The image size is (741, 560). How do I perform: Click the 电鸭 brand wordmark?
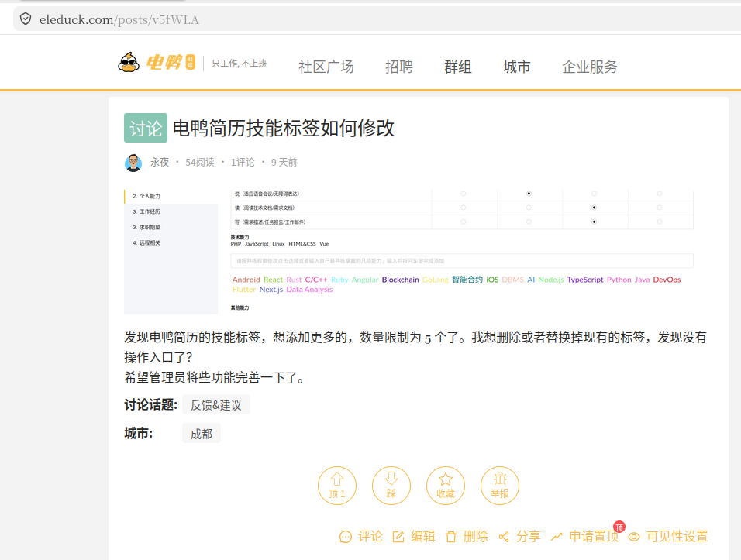[x=171, y=62]
